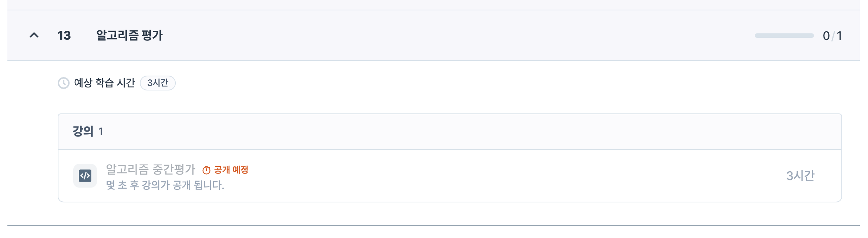Click the orange timer icon

pos(206,170)
